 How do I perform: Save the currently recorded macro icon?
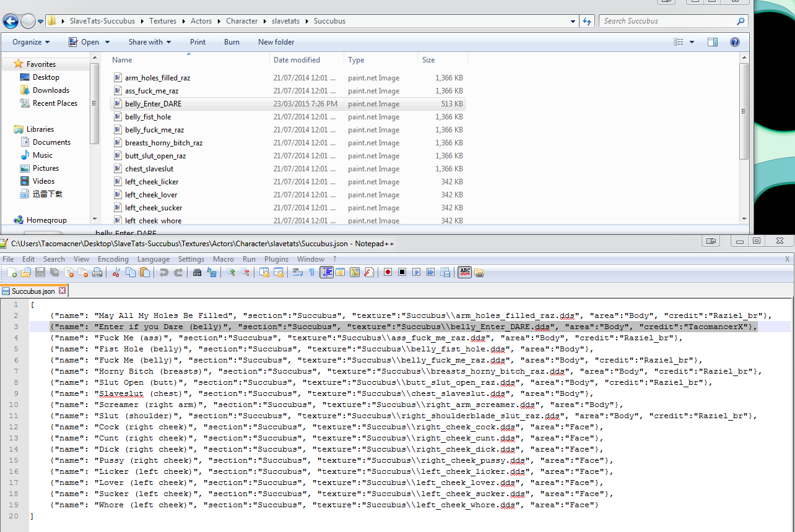pyautogui.click(x=445, y=272)
